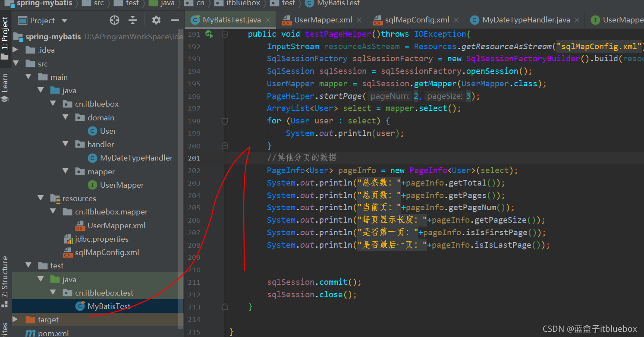
Task: Switch to MyDateTypeHandler.java tab
Action: [525, 20]
